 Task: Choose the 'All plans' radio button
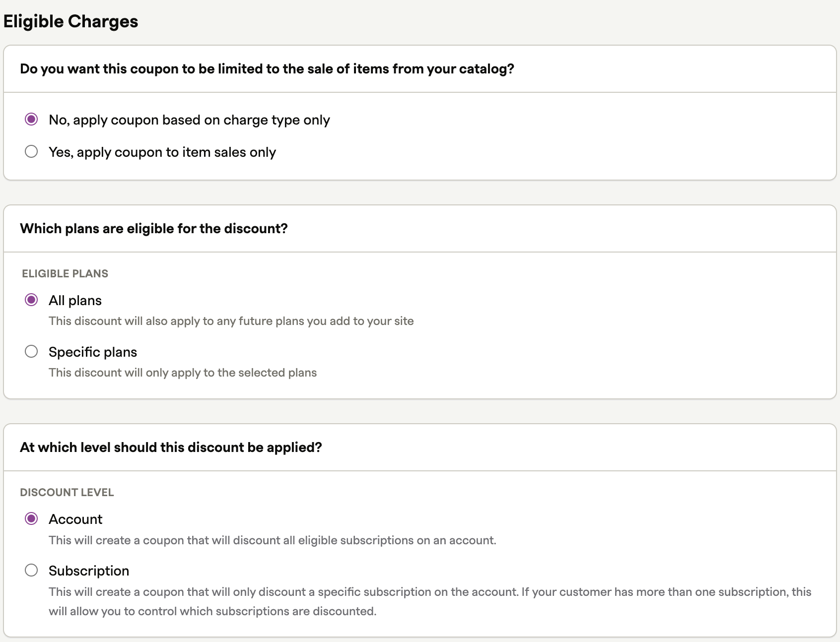[x=31, y=300]
